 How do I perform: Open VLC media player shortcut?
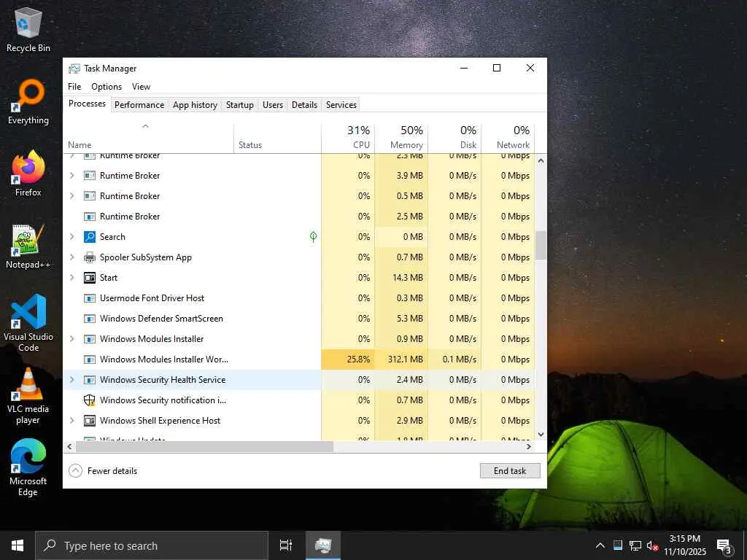click(x=28, y=396)
